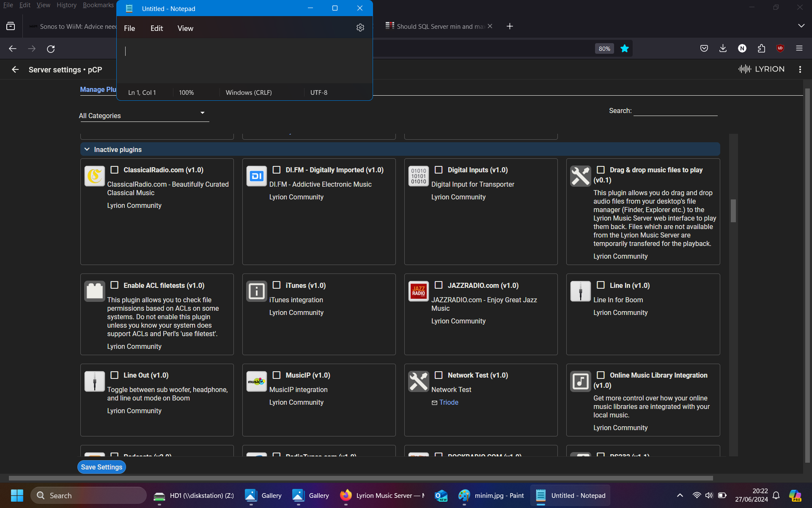Image resolution: width=812 pixels, height=508 pixels.
Task: Click the iTunes plugin info icon
Action: pyautogui.click(x=257, y=291)
